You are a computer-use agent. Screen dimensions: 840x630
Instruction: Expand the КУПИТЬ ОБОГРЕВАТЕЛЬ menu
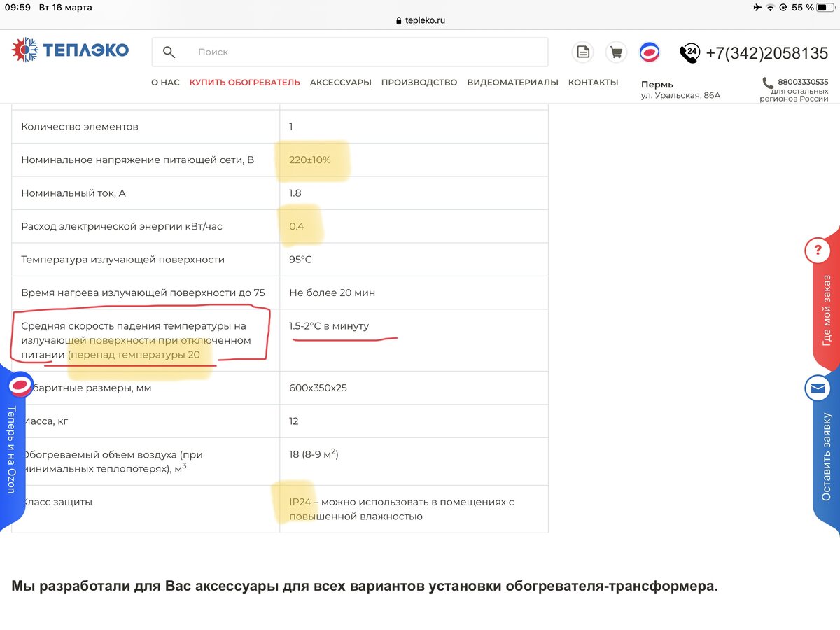pyautogui.click(x=245, y=82)
